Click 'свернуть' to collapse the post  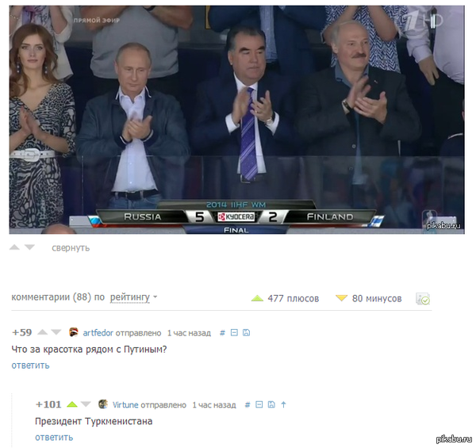(x=71, y=248)
